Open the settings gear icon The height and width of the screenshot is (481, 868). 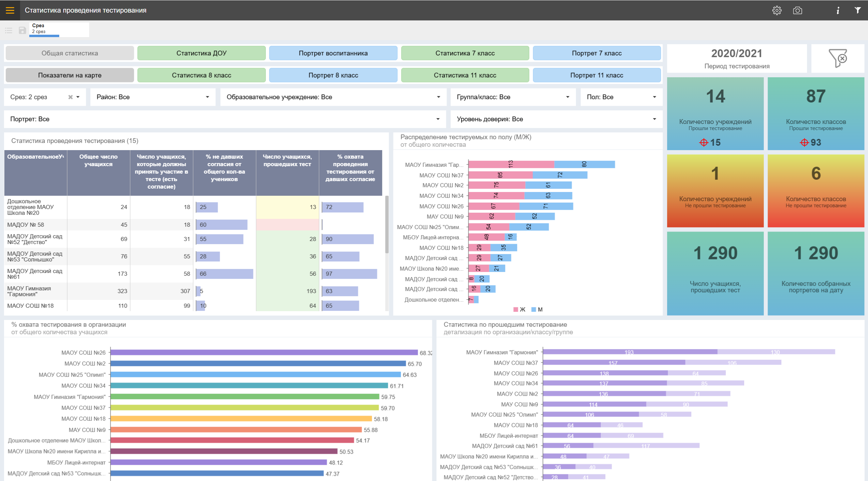pos(776,11)
